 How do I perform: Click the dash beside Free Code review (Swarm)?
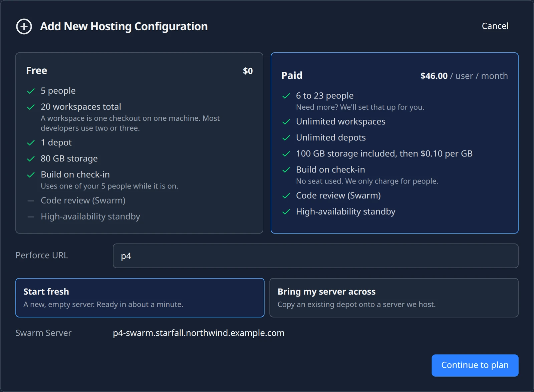31,201
